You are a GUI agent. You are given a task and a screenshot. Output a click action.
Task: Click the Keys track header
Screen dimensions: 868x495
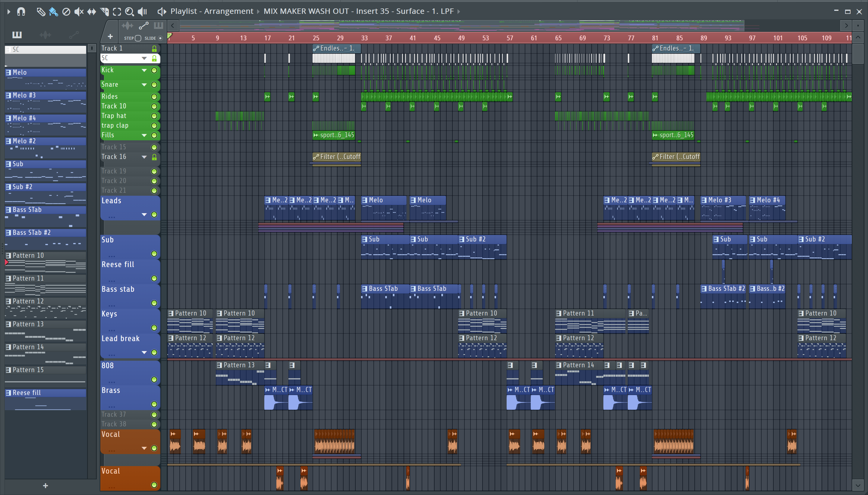tap(130, 321)
